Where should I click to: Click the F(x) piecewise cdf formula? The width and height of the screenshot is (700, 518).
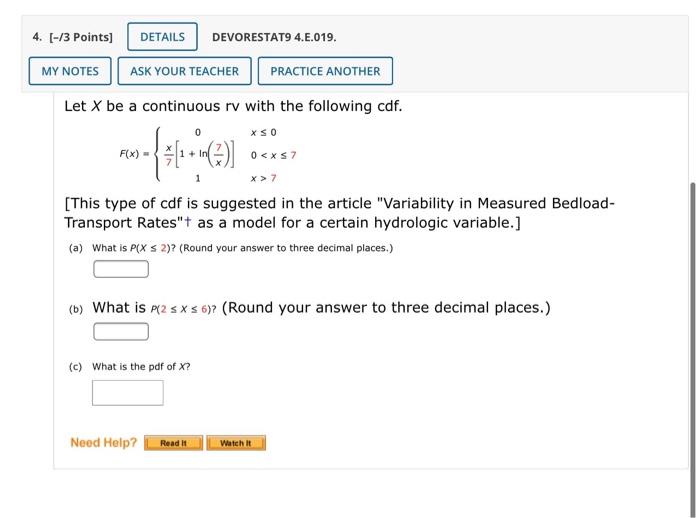[x=208, y=155]
